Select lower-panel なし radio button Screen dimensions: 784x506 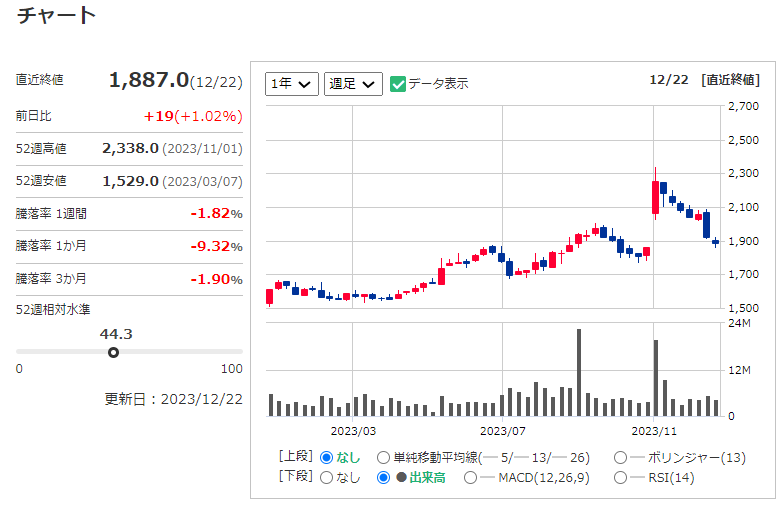326,478
